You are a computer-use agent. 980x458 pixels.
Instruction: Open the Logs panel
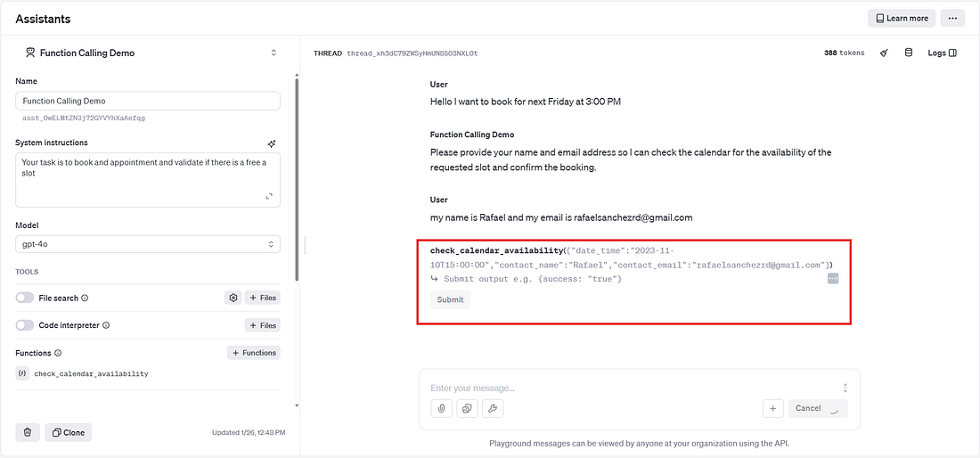943,53
